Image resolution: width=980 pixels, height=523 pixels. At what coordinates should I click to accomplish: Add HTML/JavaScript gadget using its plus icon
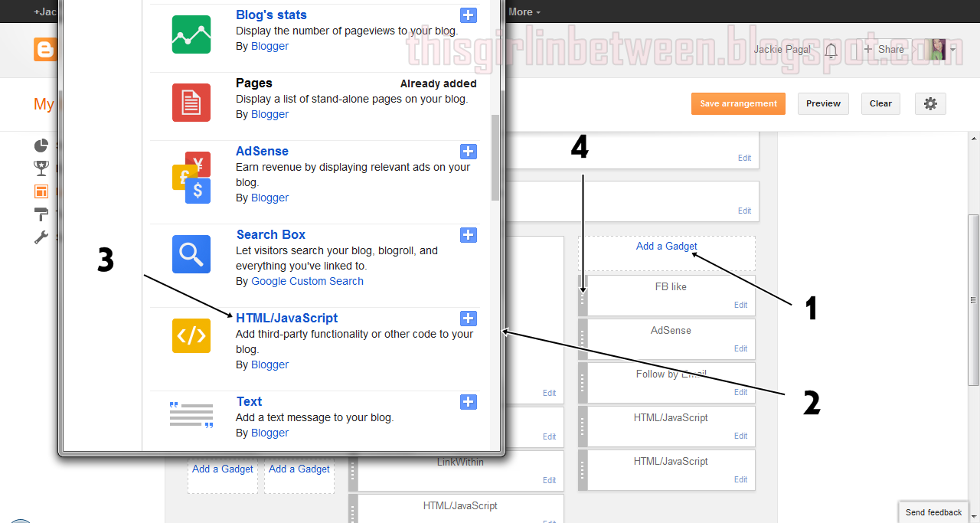(469, 319)
